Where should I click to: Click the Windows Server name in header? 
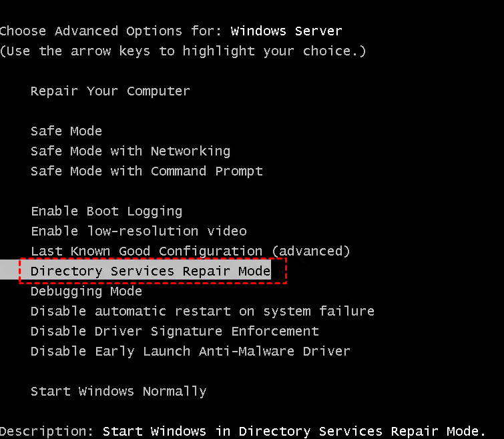click(286, 31)
